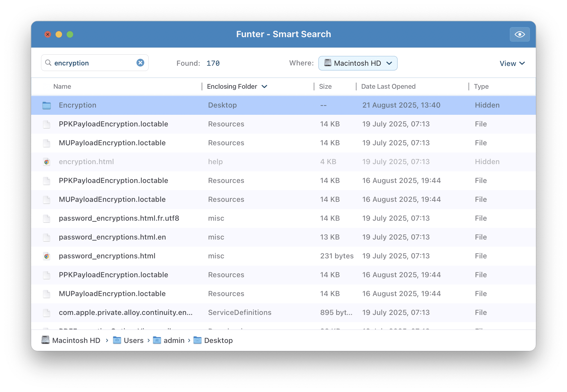Go to admin in path bar
567x392 pixels.
click(x=174, y=340)
